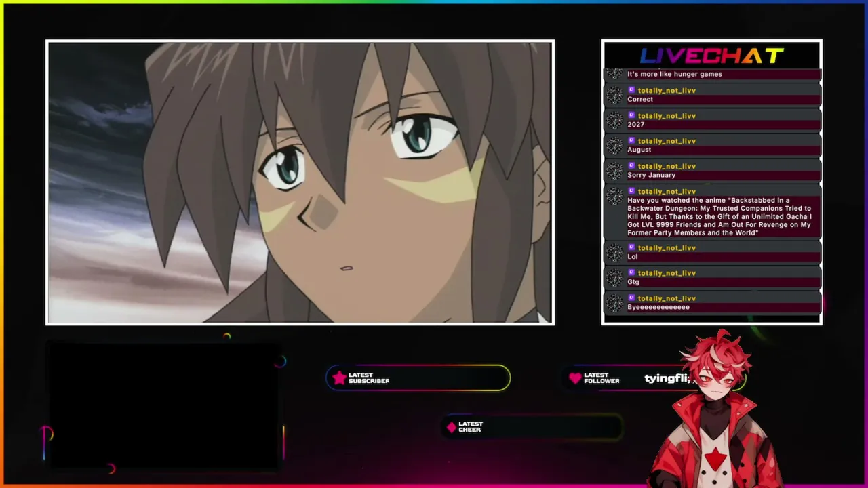
Task: Select the username totally_not_livv above "2027"
Action: 667,115
